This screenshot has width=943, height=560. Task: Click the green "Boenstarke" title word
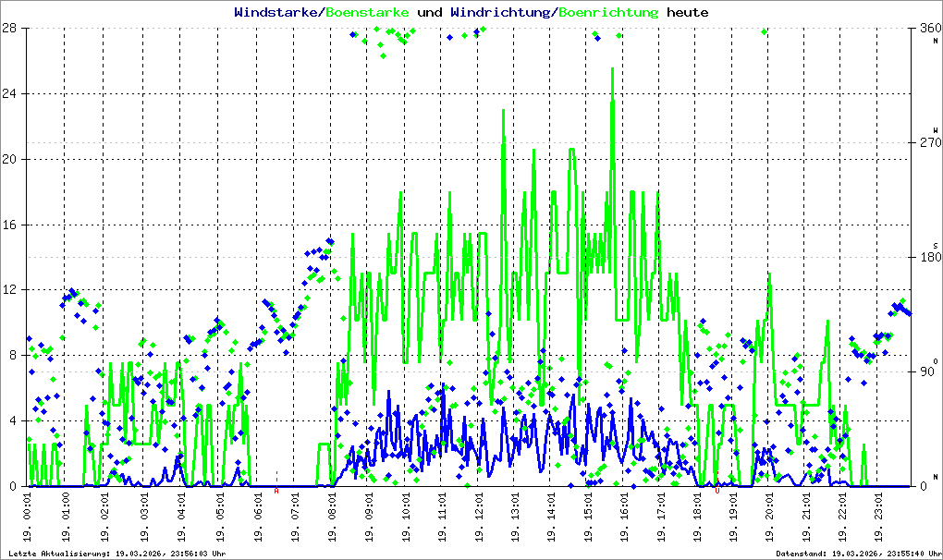(367, 13)
